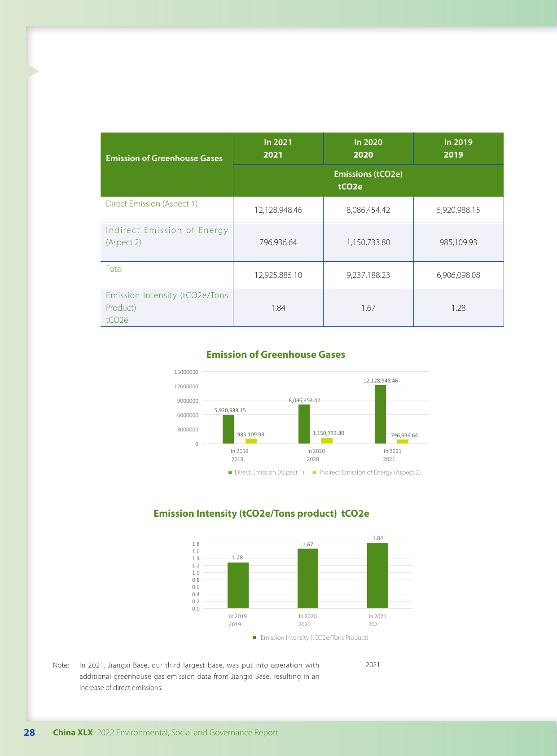
Task: Click 'China XLX' in the footer
Action: click(x=73, y=733)
